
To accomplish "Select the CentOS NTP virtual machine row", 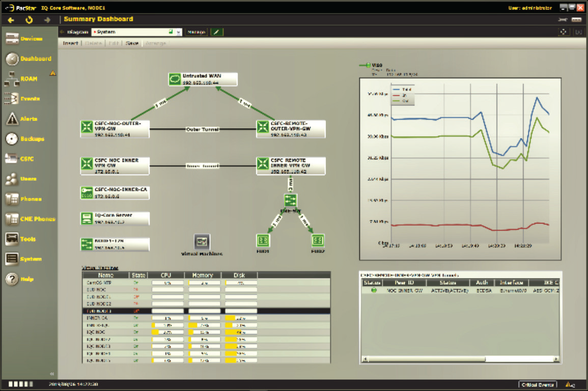I will pyautogui.click(x=206, y=283).
